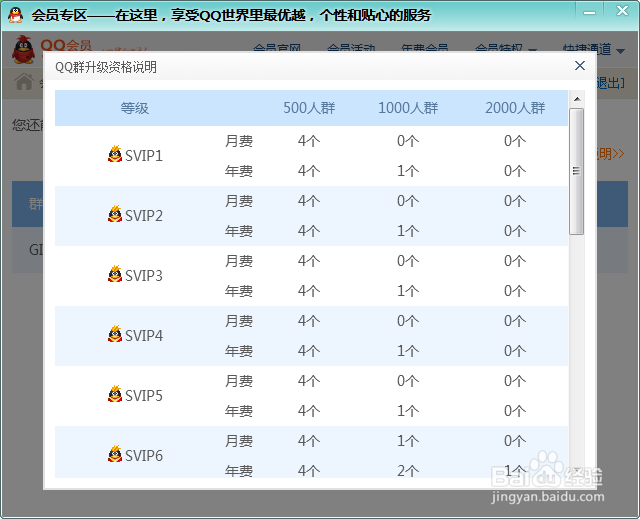Click the SVIP5 crown penguin icon
This screenshot has width=640, height=519.
point(115,394)
